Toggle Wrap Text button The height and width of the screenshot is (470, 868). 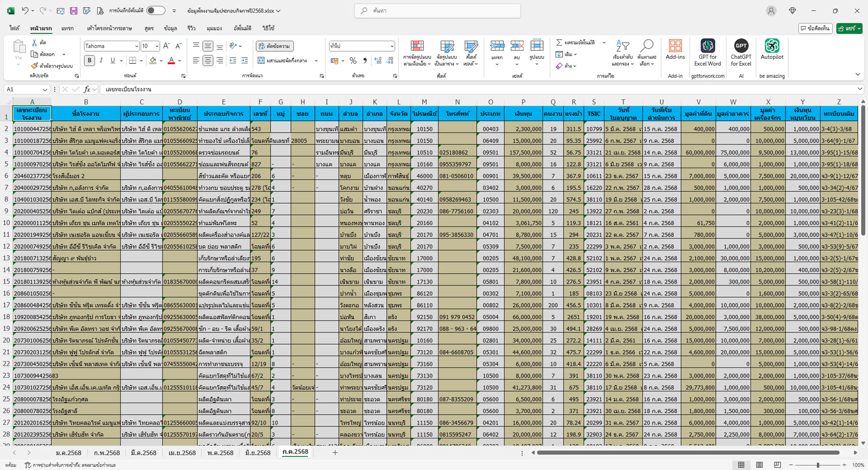(x=275, y=46)
